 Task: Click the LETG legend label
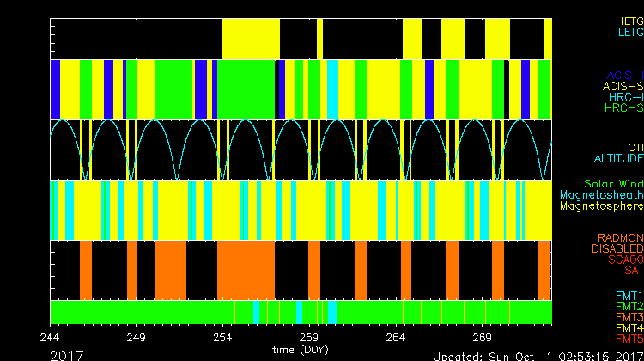[629, 33]
